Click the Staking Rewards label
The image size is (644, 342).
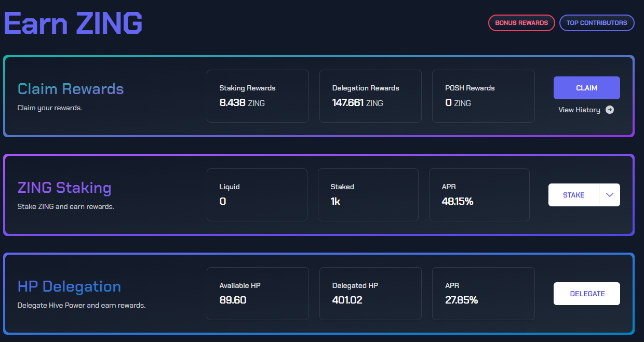247,88
